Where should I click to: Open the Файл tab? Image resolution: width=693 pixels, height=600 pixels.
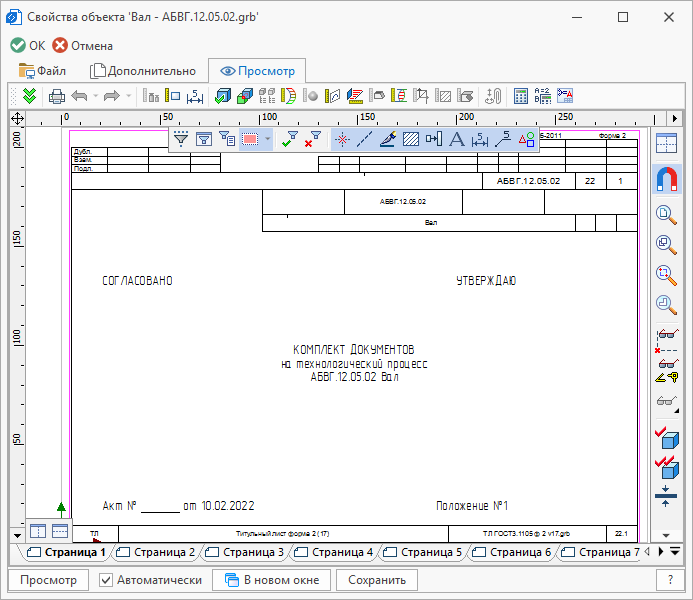coord(42,71)
